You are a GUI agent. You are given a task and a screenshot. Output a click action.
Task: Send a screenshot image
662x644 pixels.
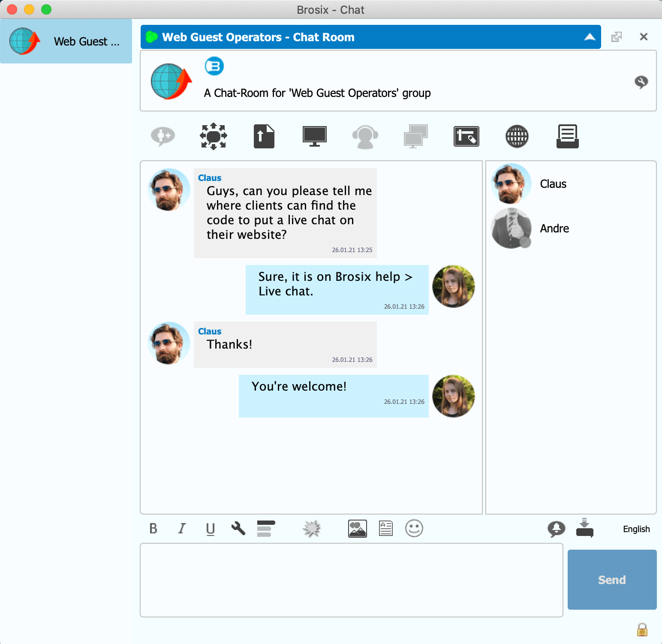pyautogui.click(x=357, y=528)
